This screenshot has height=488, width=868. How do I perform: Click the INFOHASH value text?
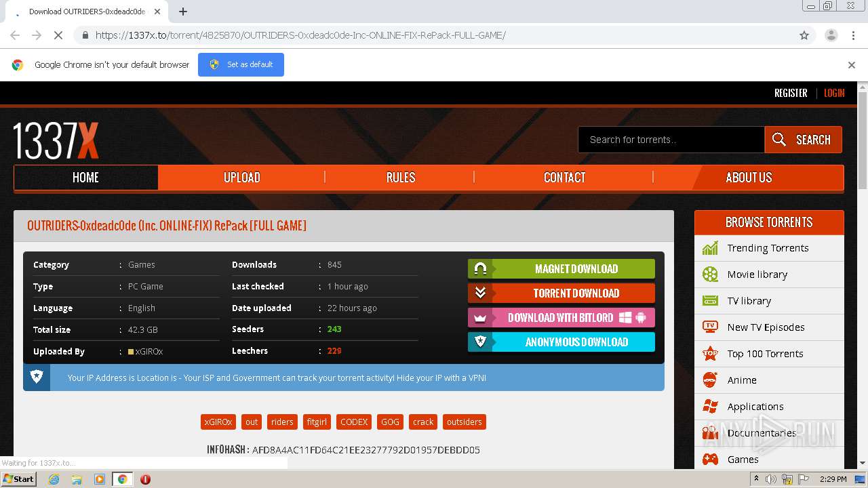point(366,450)
